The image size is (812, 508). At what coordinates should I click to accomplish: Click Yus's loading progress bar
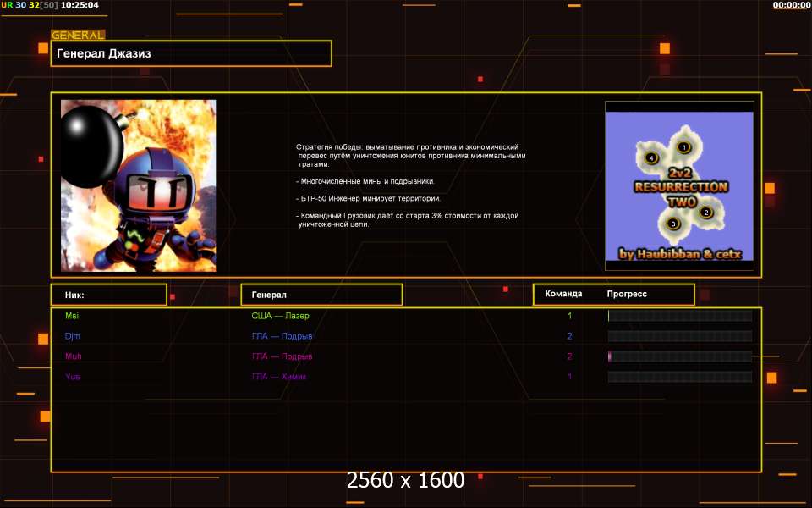(x=680, y=376)
